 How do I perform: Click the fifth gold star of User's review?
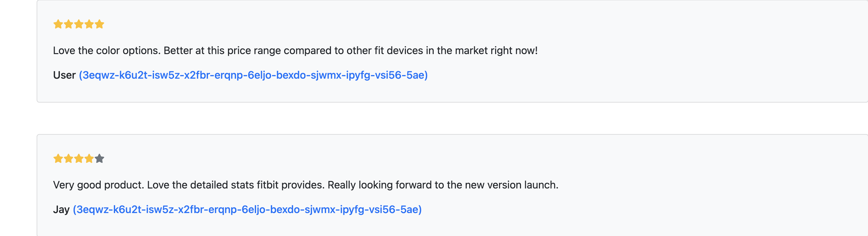(99, 24)
